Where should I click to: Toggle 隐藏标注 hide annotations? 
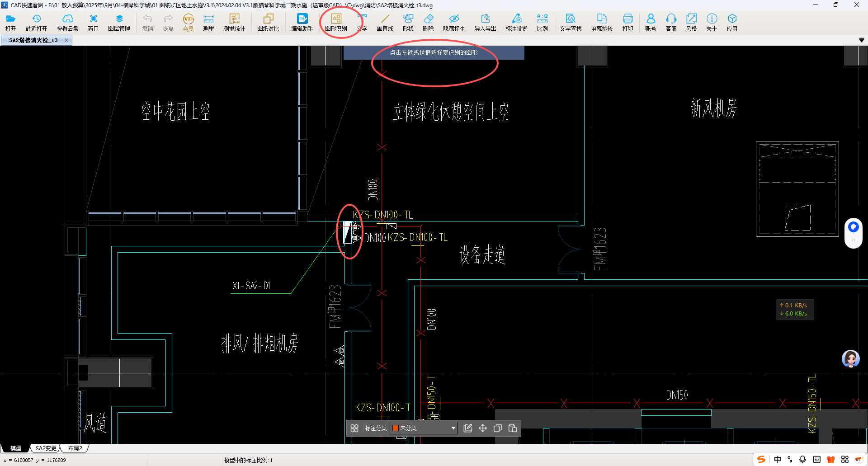454,22
